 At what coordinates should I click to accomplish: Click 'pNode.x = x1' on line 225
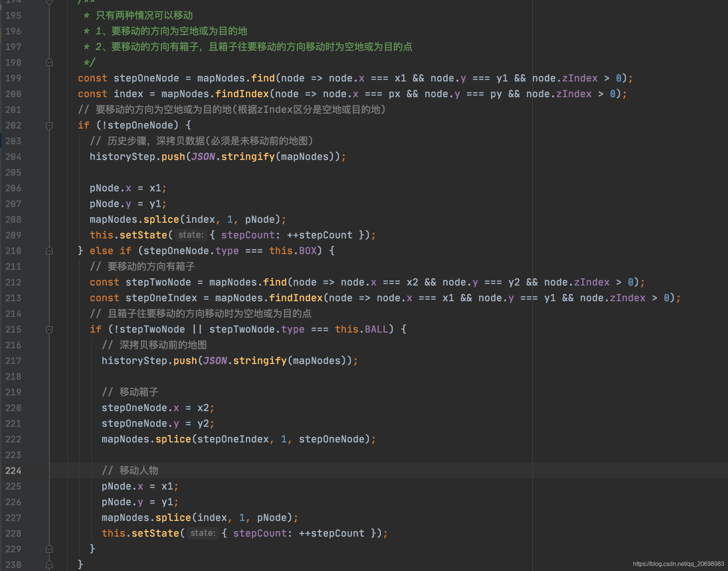click(137, 486)
